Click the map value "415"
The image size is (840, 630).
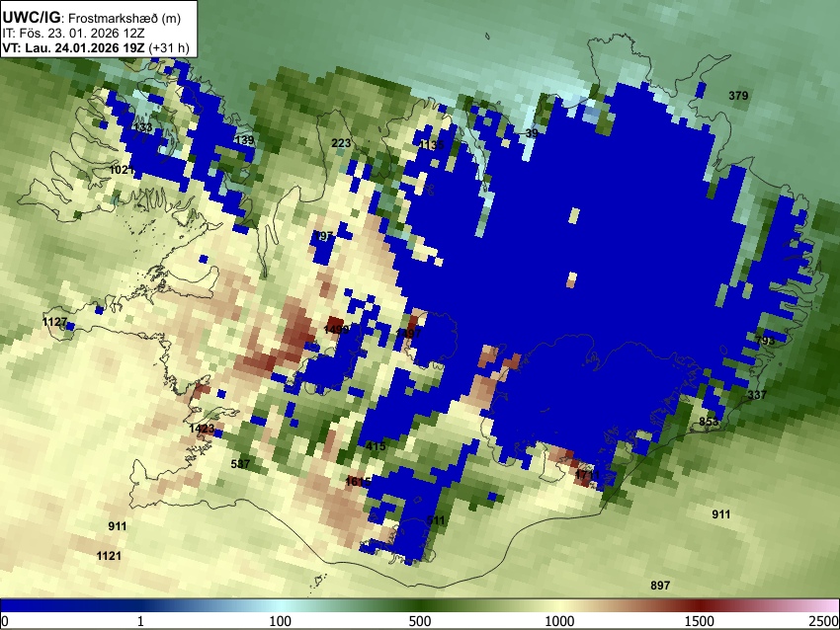coord(376,446)
